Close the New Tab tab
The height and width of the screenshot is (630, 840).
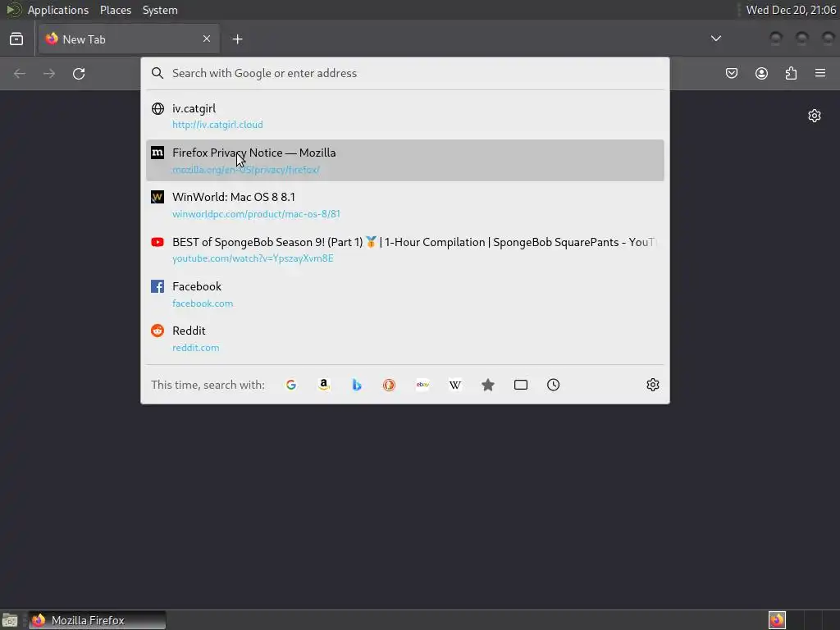pos(207,39)
